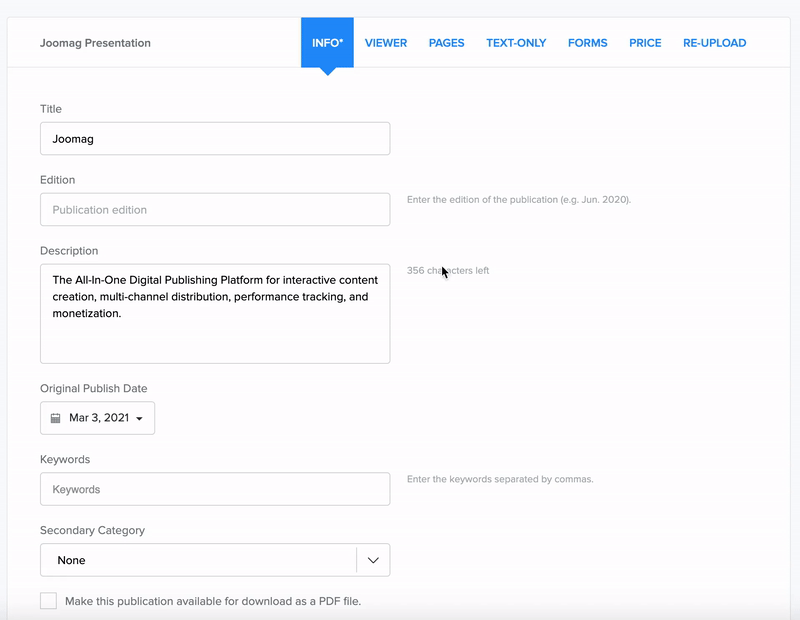The image size is (800, 620).
Task: Select the FORMS tab
Action: (587, 43)
